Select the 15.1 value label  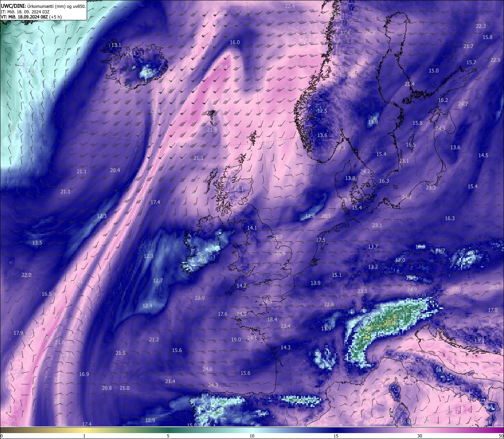coord(337,275)
